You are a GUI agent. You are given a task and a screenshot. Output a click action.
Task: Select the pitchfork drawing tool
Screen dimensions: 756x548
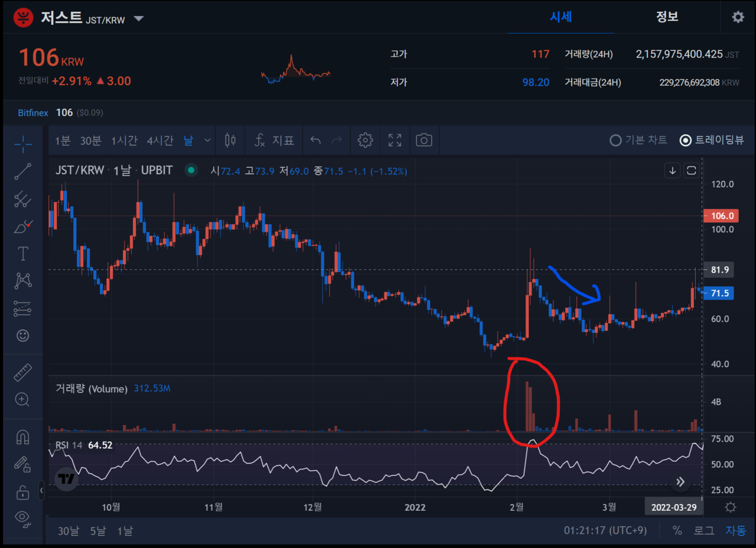coord(23,199)
